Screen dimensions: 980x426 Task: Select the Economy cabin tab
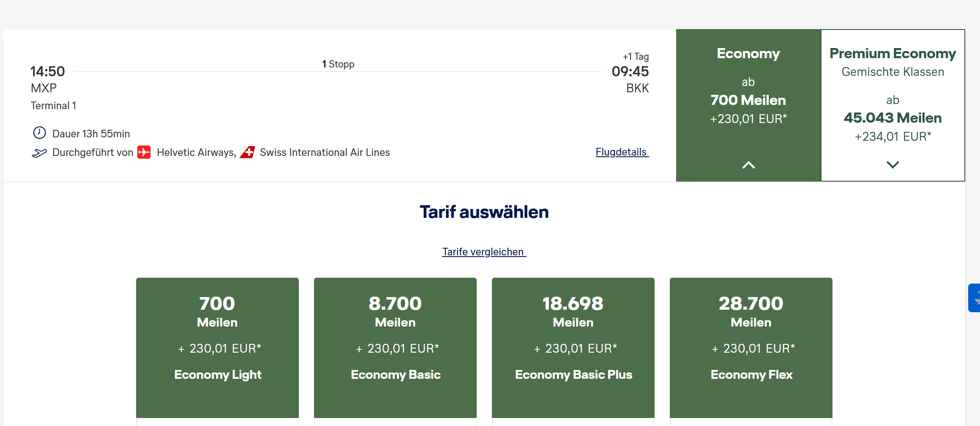click(x=749, y=105)
